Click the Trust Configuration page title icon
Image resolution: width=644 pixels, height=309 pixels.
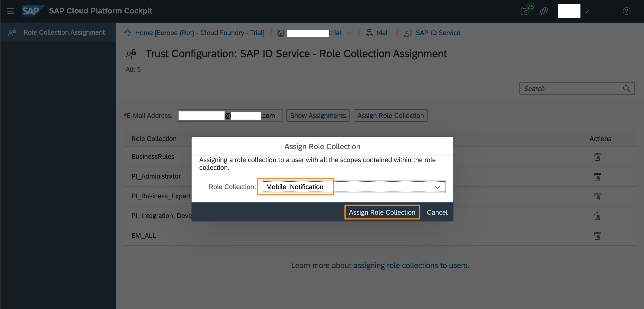click(x=131, y=54)
